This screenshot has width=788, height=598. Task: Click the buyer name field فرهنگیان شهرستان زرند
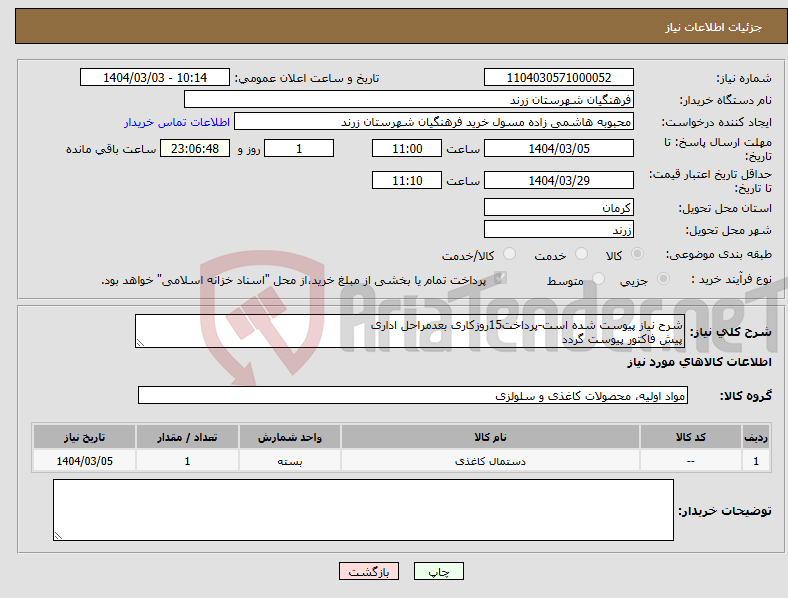click(409, 99)
